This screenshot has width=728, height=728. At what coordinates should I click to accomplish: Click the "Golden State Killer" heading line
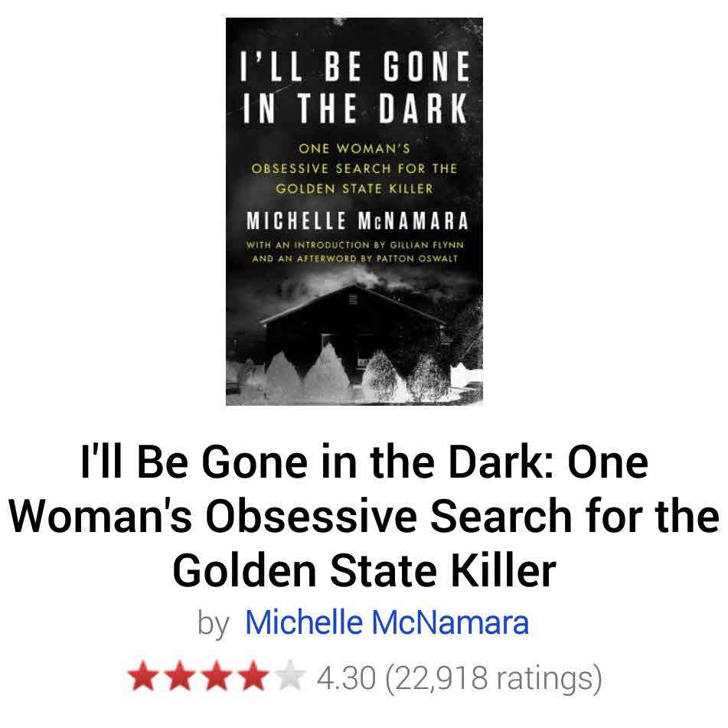[x=364, y=570]
